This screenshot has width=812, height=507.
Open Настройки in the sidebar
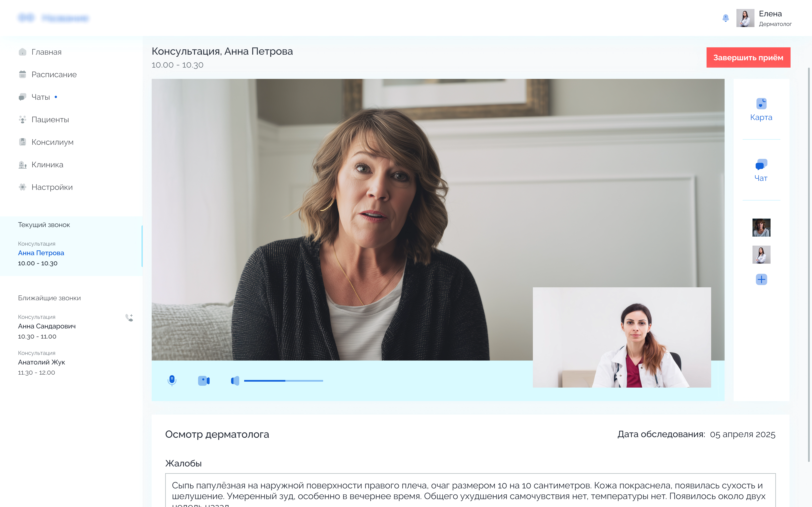[x=52, y=187]
